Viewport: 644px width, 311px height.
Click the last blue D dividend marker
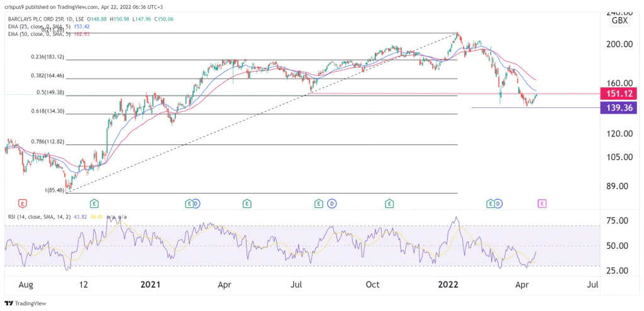(x=497, y=204)
